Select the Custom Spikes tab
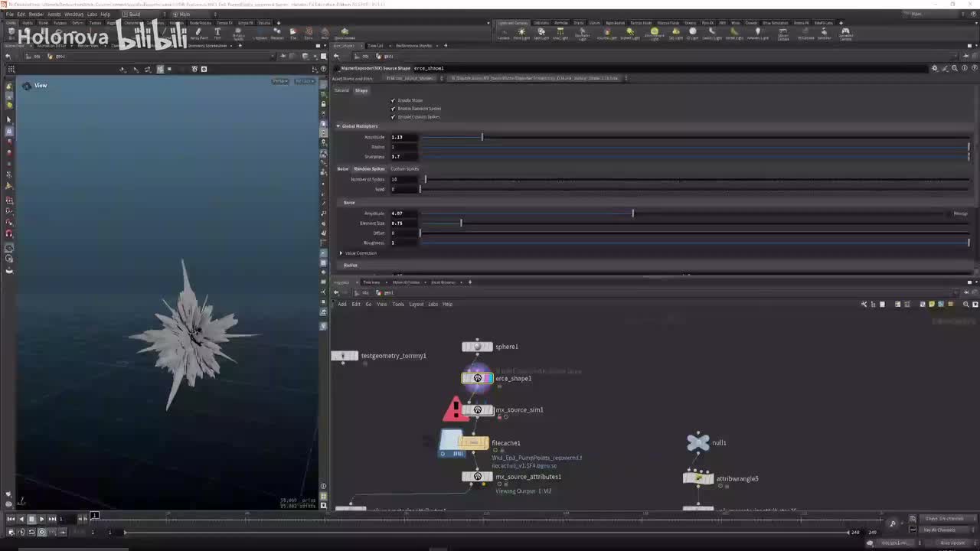Screen dimensions: 980x551 pyautogui.click(x=404, y=169)
